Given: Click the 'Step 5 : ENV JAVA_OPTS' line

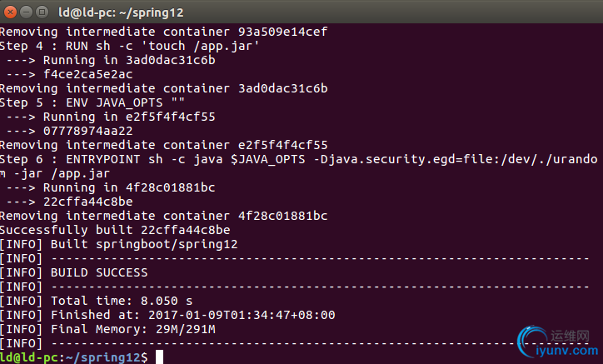Looking at the screenshot, I should coord(92,102).
